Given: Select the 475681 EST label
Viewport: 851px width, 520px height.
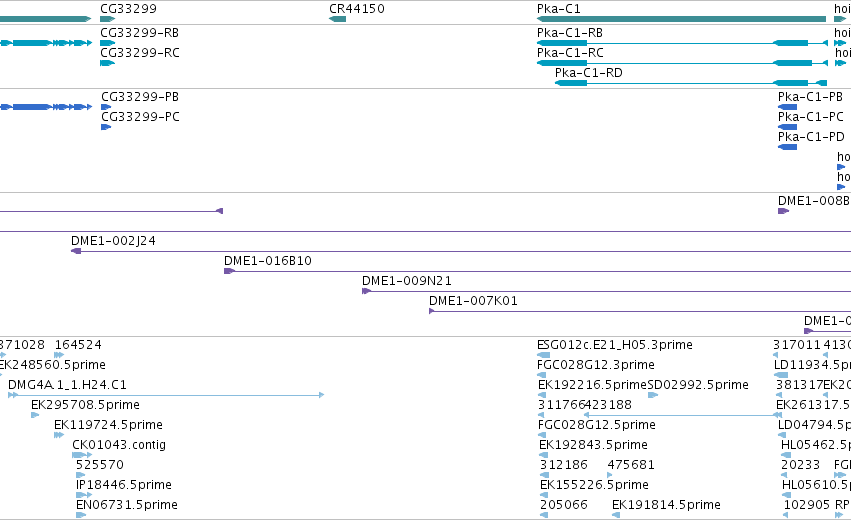Looking at the screenshot, I should click(631, 465).
